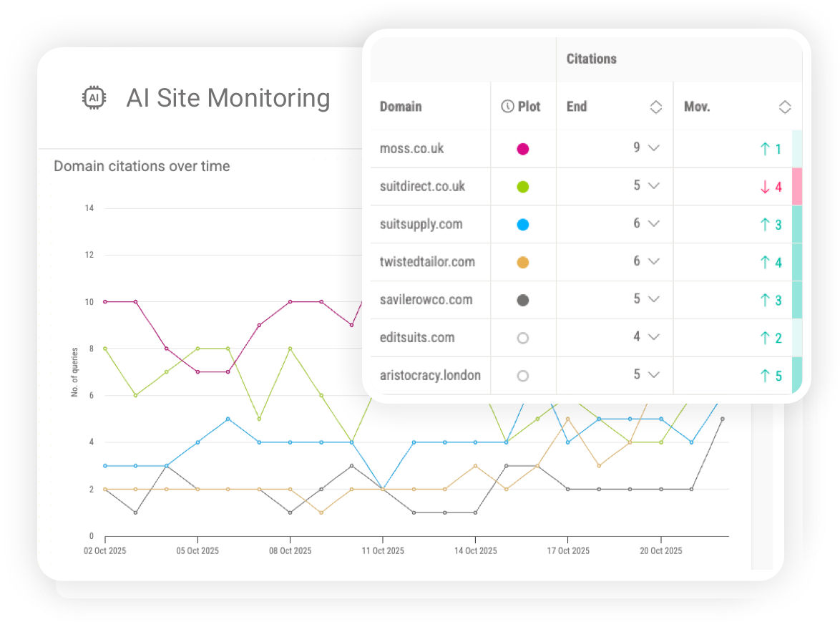Image resolution: width=840 pixels, height=627 pixels.
Task: Click the info icon next to Plot
Action: click(507, 107)
